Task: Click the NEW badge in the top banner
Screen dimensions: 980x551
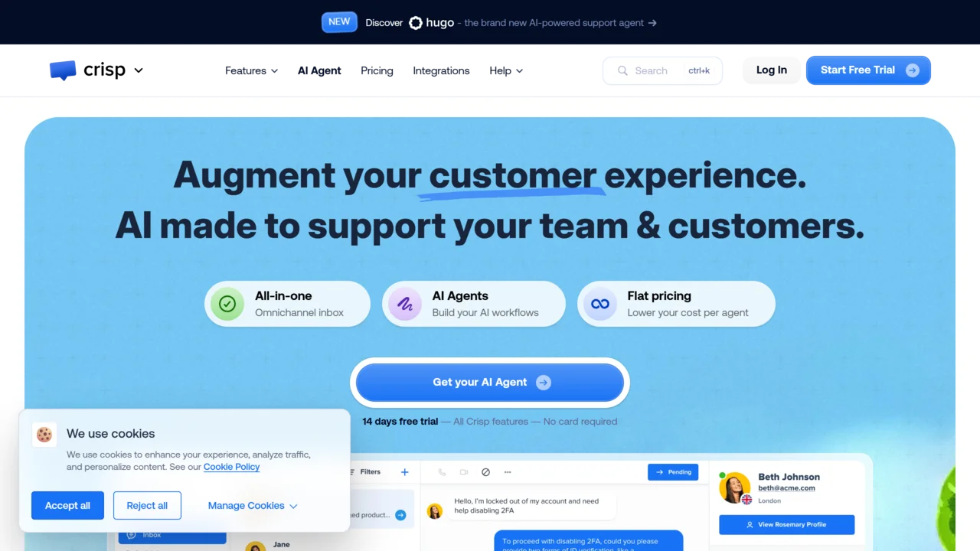Action: tap(339, 22)
